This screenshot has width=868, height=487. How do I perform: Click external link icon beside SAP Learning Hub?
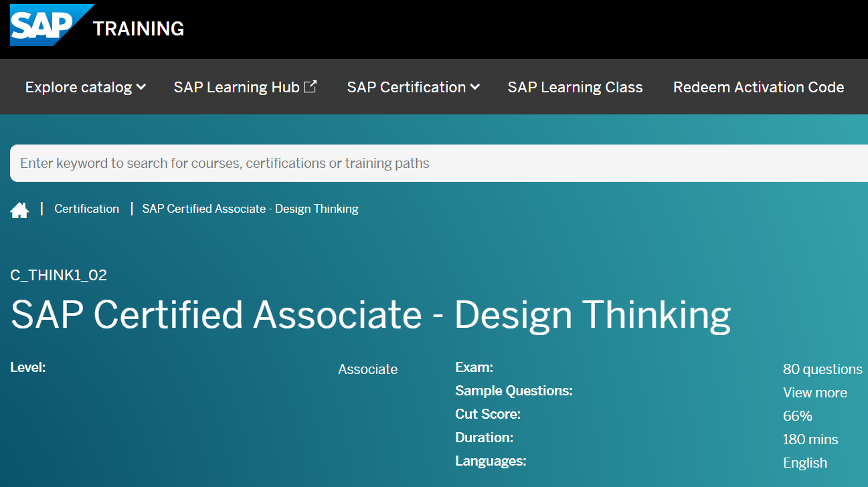[x=310, y=86]
